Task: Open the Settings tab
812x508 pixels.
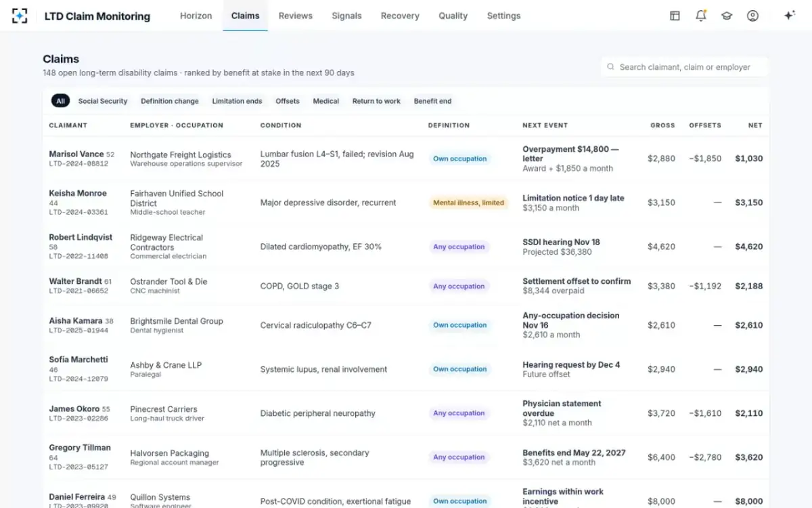Action: click(503, 16)
